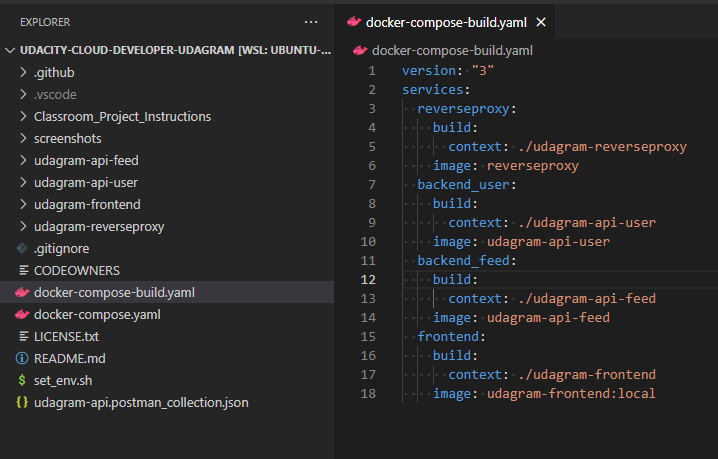This screenshot has width=718, height=459.
Task: Open Explorer more actions ellipsis menu
Action: tap(311, 21)
